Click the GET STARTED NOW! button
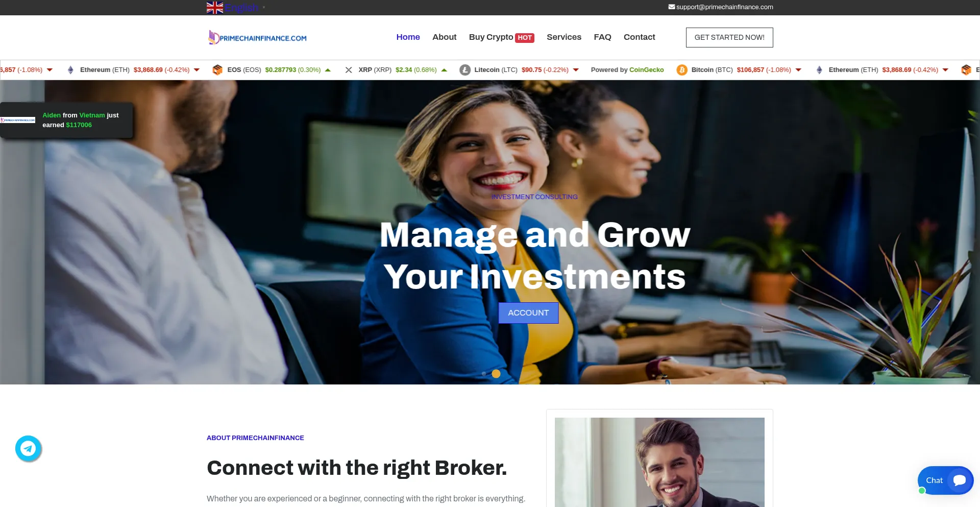Viewport: 980px width, 507px height. 729,37
